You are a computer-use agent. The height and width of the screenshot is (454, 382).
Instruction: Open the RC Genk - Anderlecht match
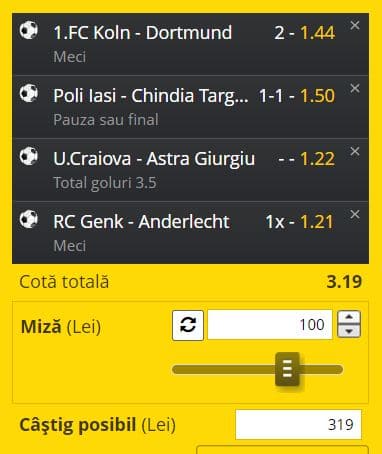(x=141, y=222)
